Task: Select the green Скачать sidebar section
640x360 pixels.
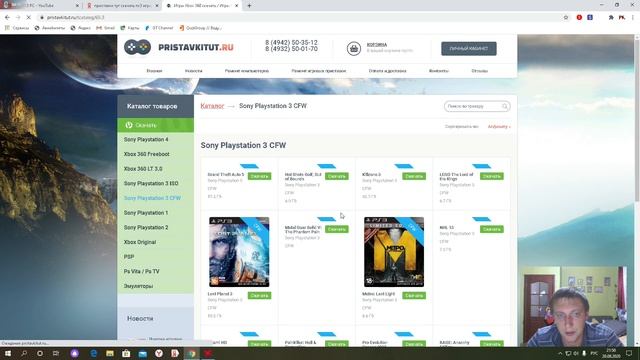Action: pos(156,125)
